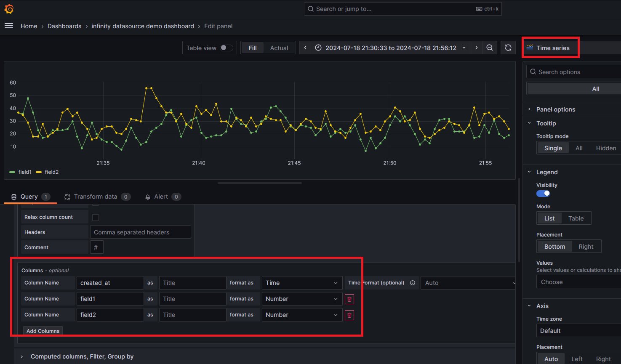The image size is (621, 364).
Task: Shift time range backward with left arrow
Action: [x=305, y=48]
